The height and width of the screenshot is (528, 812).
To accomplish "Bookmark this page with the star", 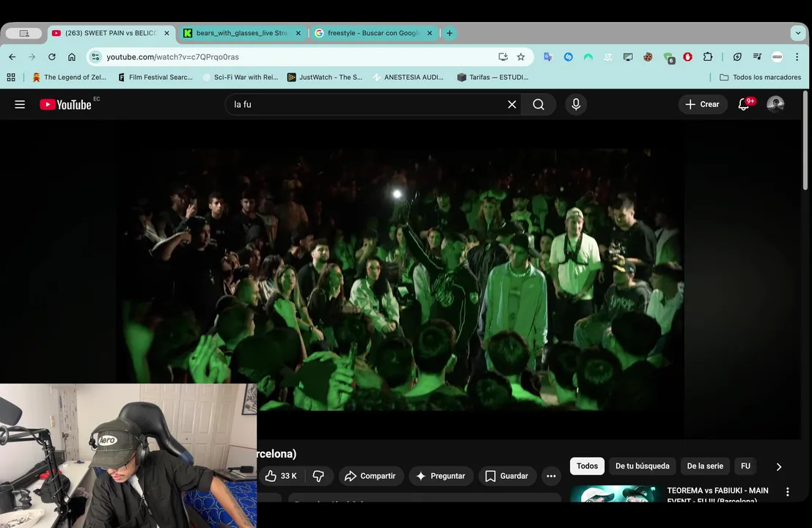I will pyautogui.click(x=521, y=57).
